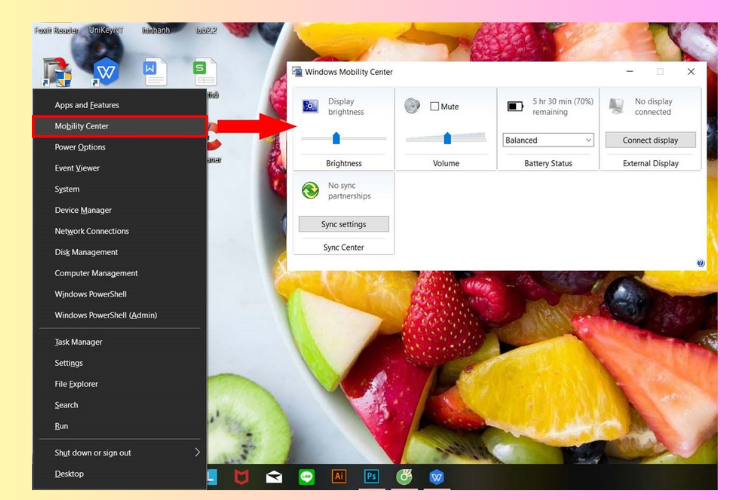Image resolution: width=750 pixels, height=500 pixels.
Task: Choose Task Manager in the context menu
Action: (x=120, y=342)
